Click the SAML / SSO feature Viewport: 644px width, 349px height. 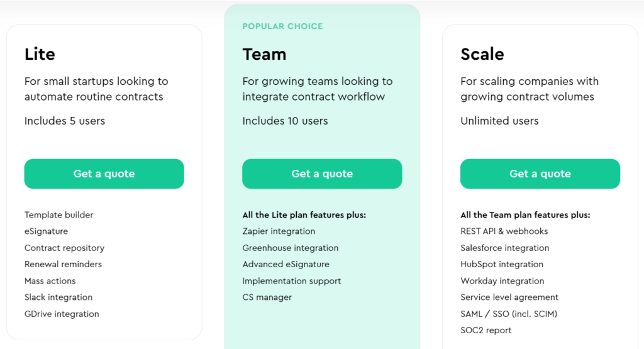509,314
